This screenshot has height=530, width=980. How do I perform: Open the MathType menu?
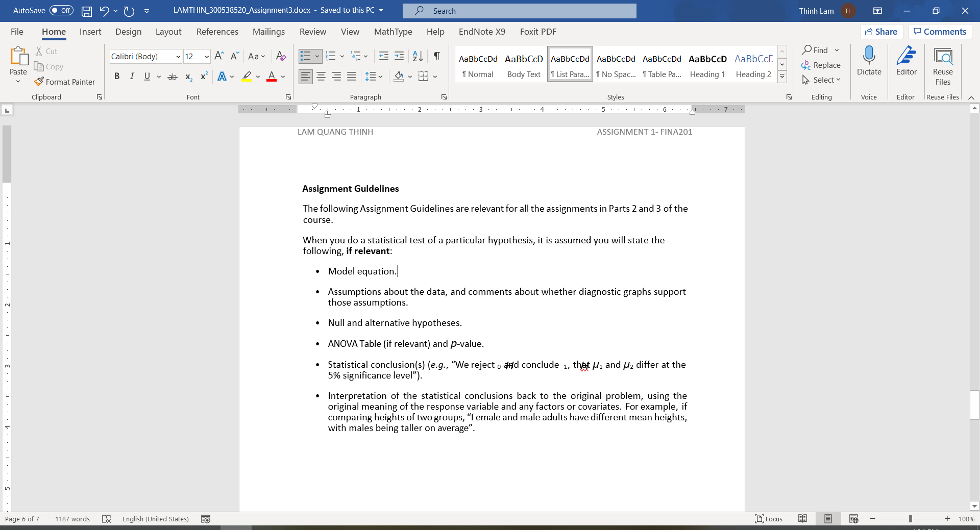tap(393, 31)
